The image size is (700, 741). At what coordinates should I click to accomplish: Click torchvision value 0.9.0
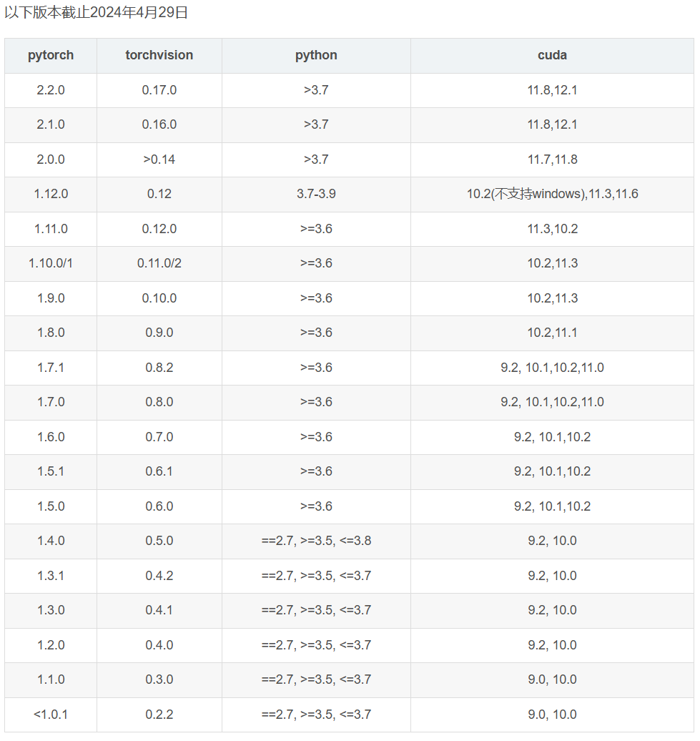(159, 333)
